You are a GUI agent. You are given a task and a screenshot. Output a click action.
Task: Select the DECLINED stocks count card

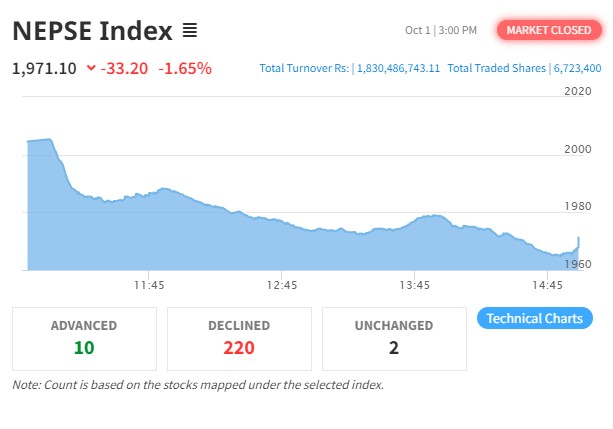click(239, 337)
